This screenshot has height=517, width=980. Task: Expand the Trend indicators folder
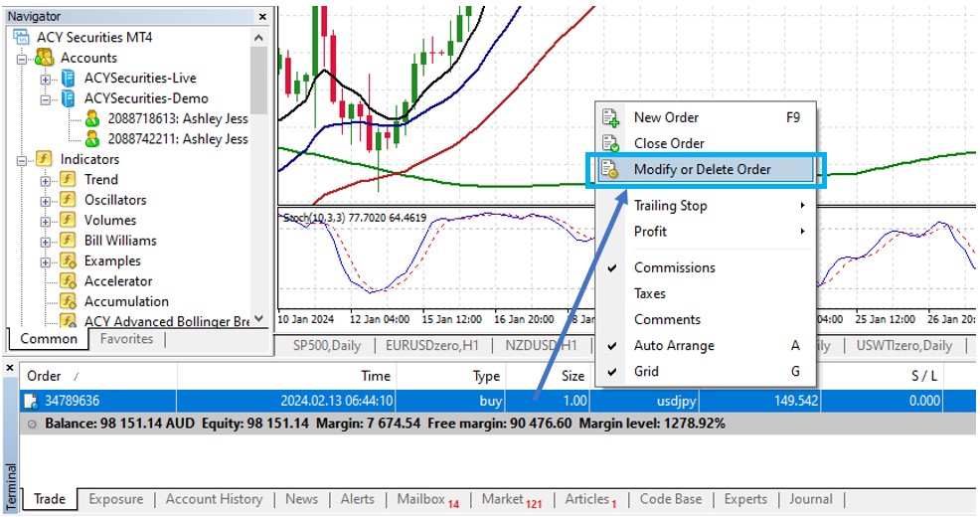[46, 180]
